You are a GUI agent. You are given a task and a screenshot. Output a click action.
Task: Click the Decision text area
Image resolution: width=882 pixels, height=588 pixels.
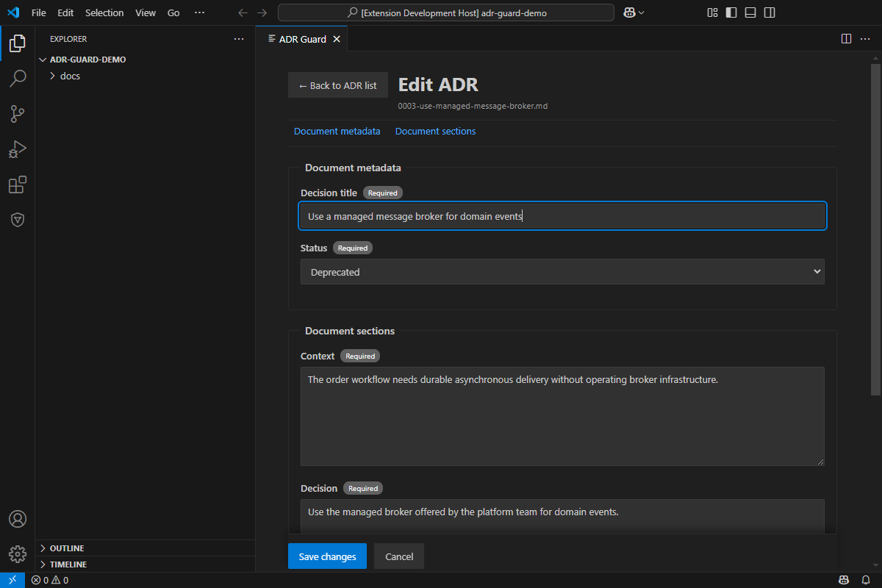(562, 516)
